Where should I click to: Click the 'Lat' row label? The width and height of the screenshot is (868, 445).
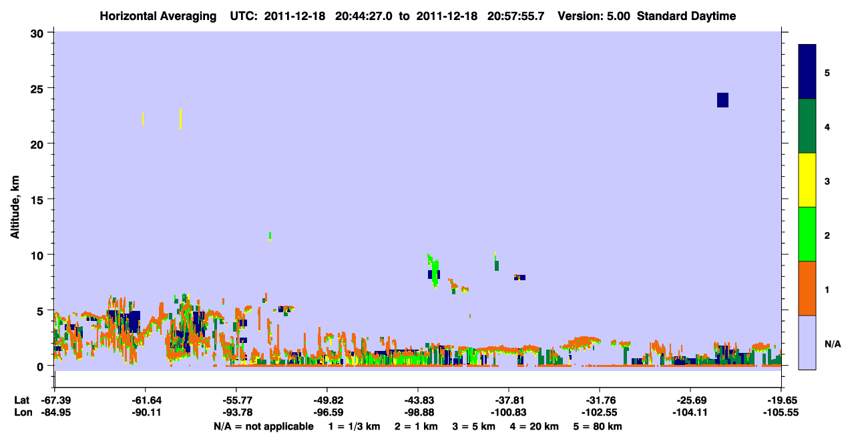[22, 400]
